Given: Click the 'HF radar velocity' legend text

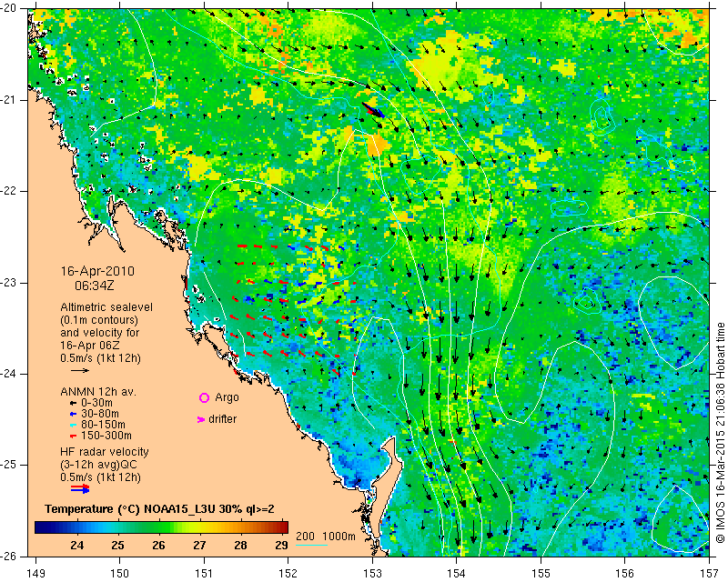Looking at the screenshot, I should point(105,452).
